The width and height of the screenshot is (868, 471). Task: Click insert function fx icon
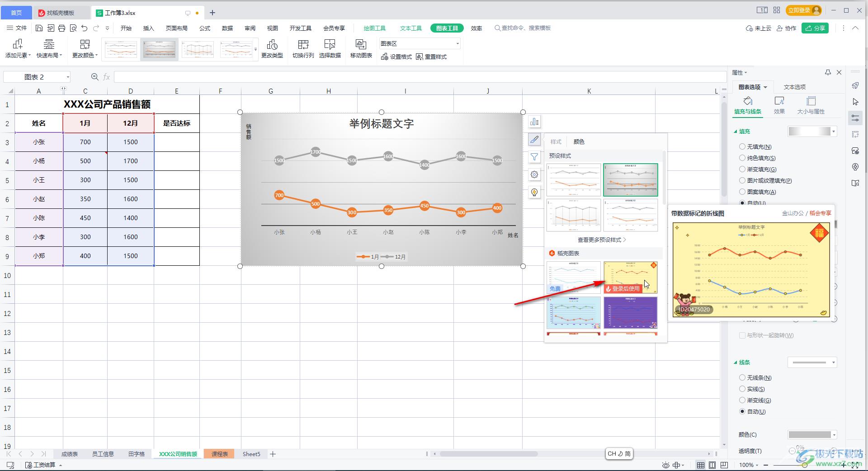(x=107, y=77)
